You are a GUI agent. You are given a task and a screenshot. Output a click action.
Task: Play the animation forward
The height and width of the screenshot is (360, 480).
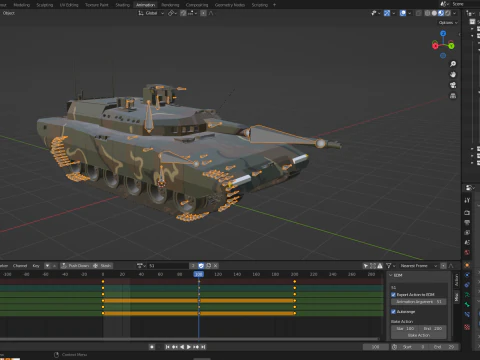click(x=189, y=347)
